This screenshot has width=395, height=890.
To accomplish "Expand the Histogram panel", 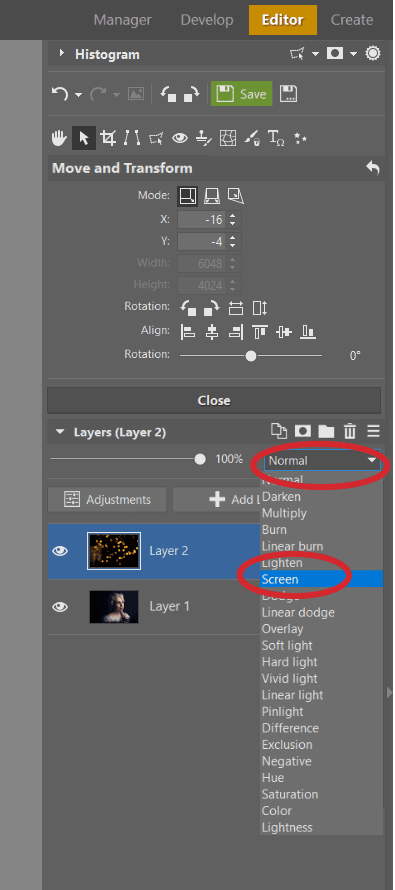I will 61,54.
